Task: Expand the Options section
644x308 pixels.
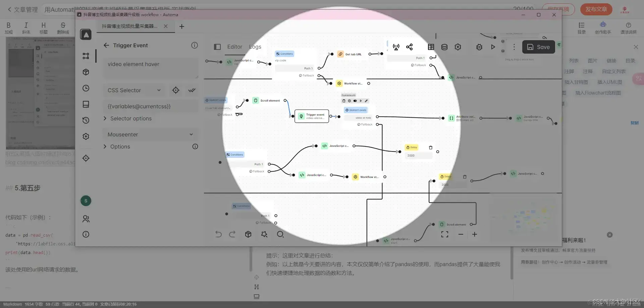Action: [117, 146]
